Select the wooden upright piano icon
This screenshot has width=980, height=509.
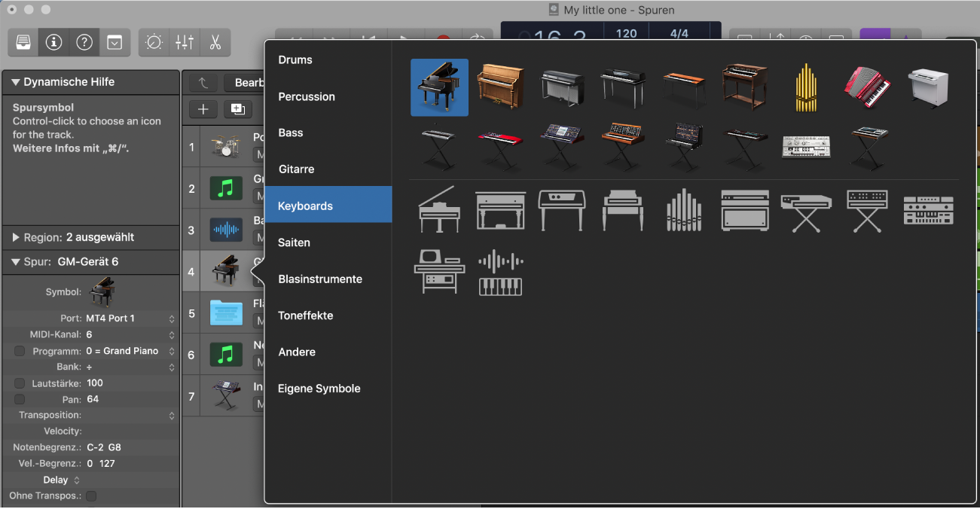500,87
